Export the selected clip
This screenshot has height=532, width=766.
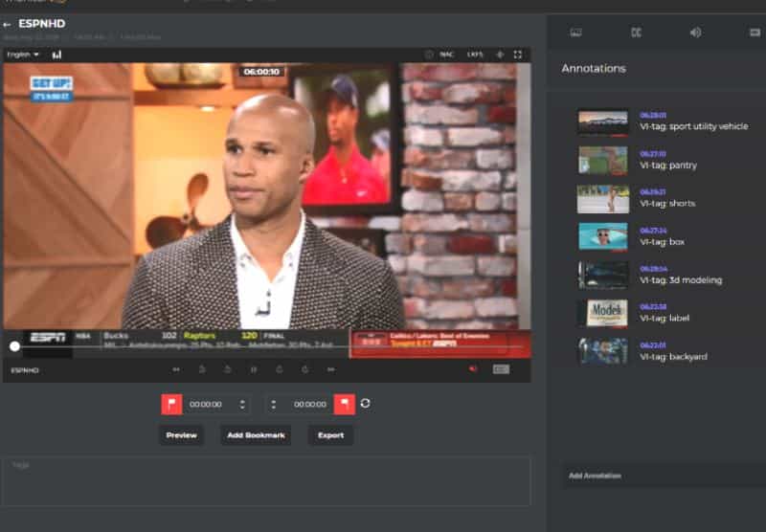[x=330, y=435]
